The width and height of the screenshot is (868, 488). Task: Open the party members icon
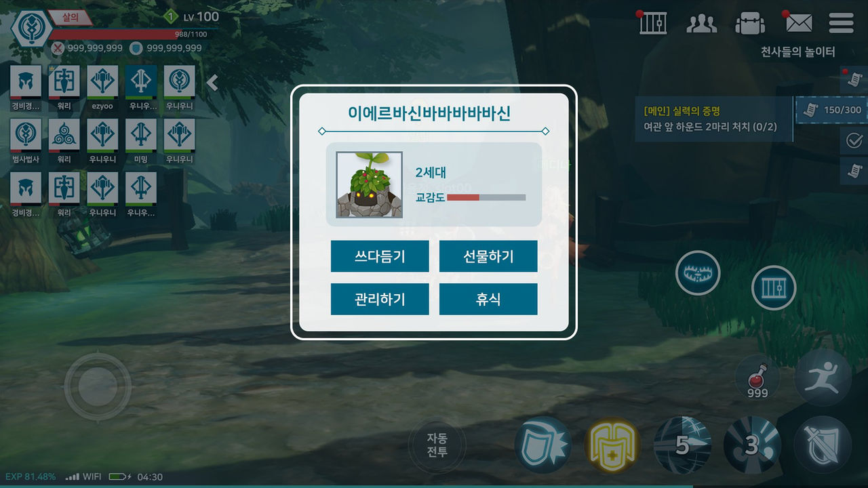702,23
